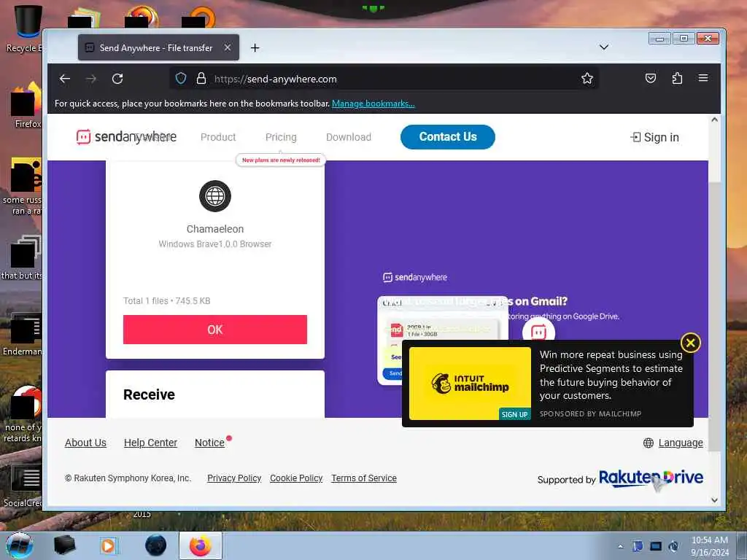The width and height of the screenshot is (747, 560).
Task: Click the volume tray icon
Action: pos(673,546)
